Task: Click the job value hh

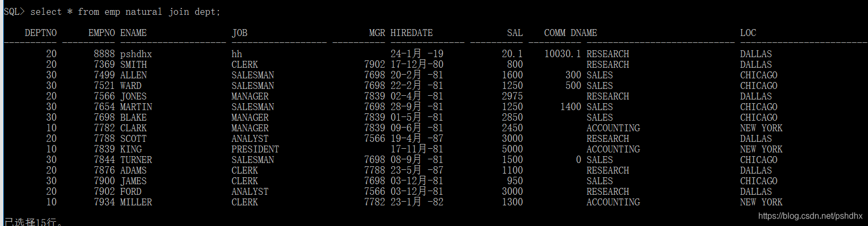Action: (x=237, y=54)
